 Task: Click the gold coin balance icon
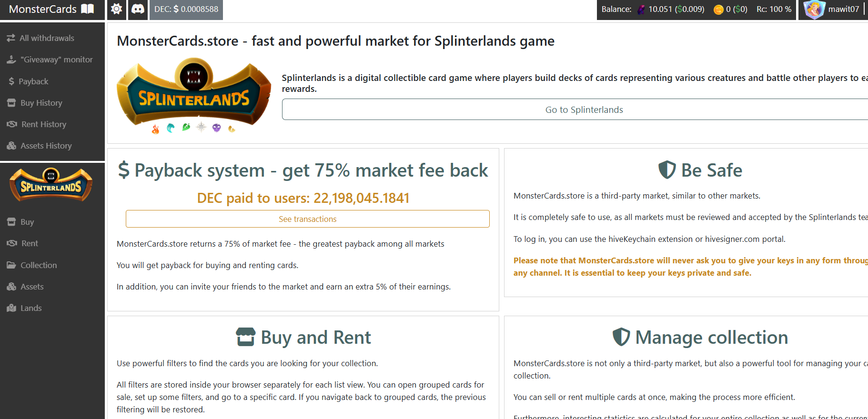point(718,10)
